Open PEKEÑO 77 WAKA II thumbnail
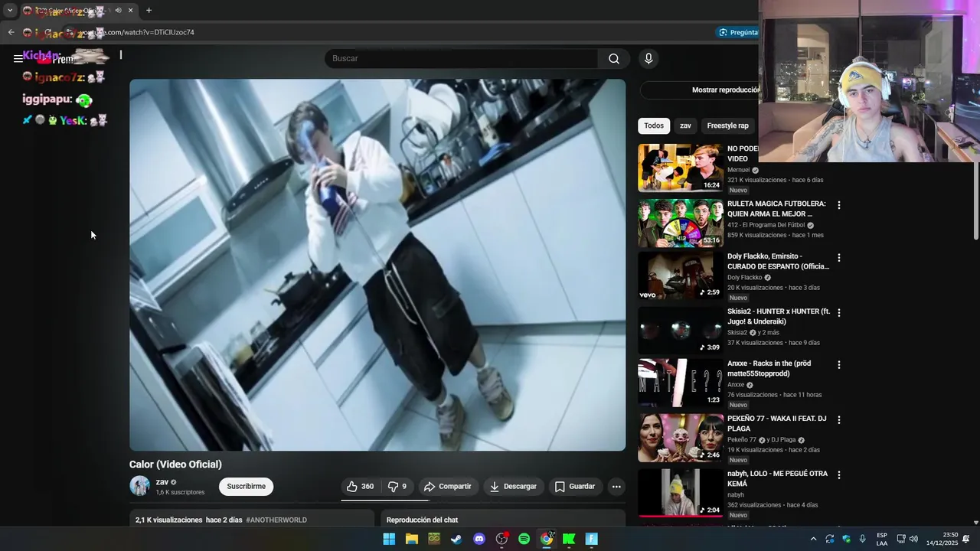This screenshot has height=551, width=980. point(681,438)
